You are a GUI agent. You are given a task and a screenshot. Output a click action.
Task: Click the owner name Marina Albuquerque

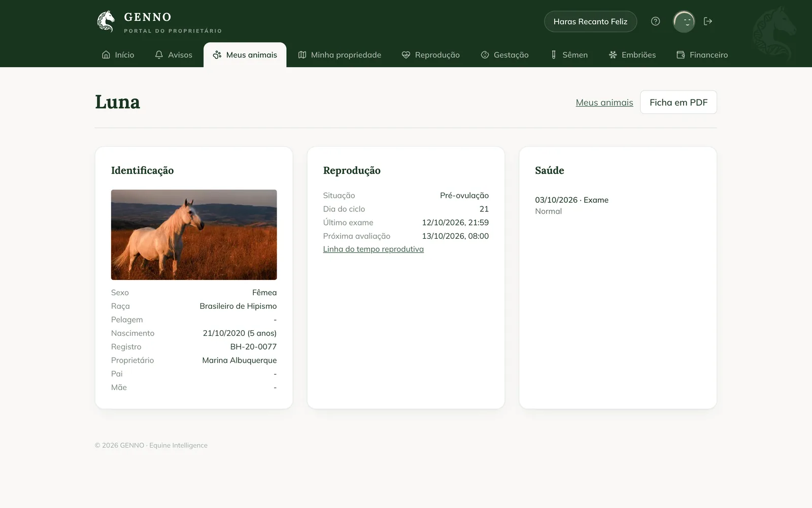(240, 360)
